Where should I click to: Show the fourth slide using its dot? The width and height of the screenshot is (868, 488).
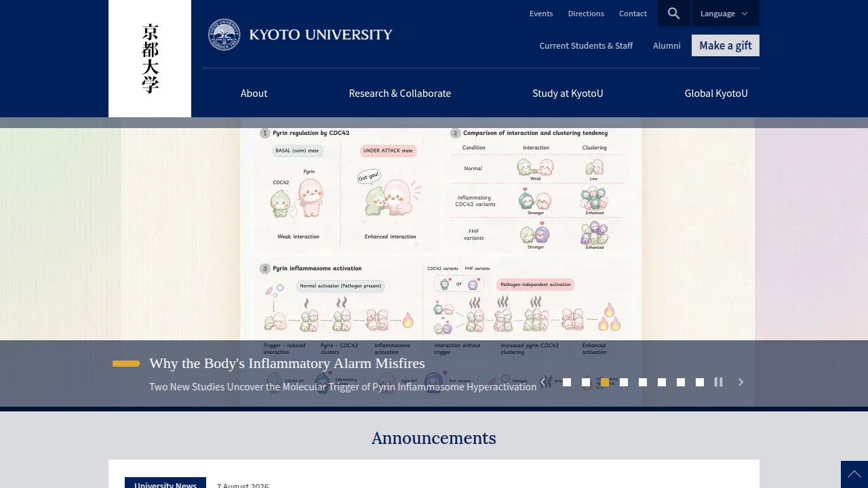[624, 382]
